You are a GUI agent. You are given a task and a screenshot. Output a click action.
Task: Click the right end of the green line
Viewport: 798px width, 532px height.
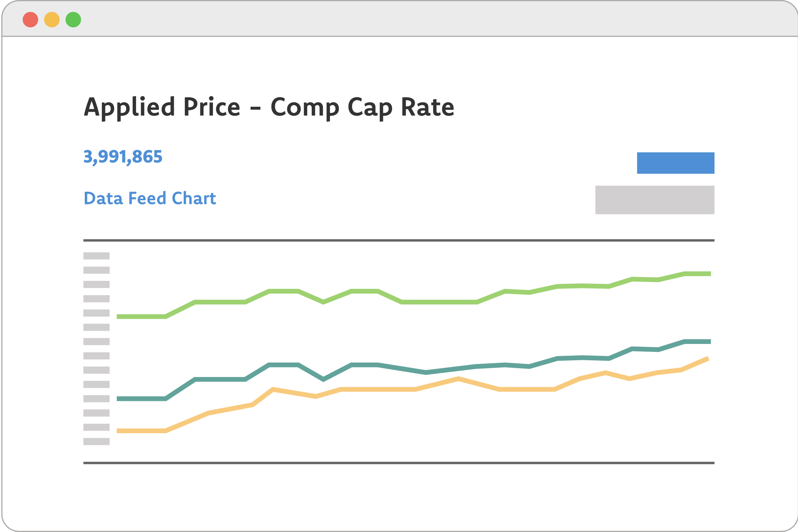[x=709, y=274]
